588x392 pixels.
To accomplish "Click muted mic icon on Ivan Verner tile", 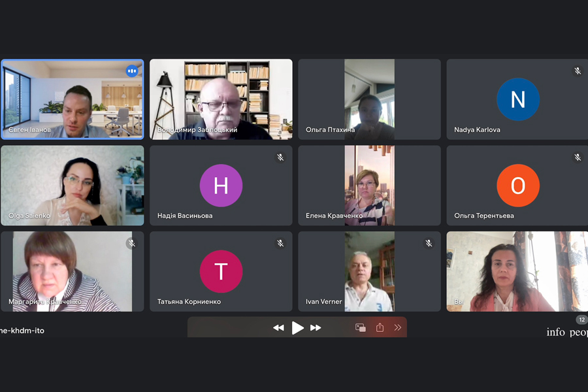I will click(429, 243).
